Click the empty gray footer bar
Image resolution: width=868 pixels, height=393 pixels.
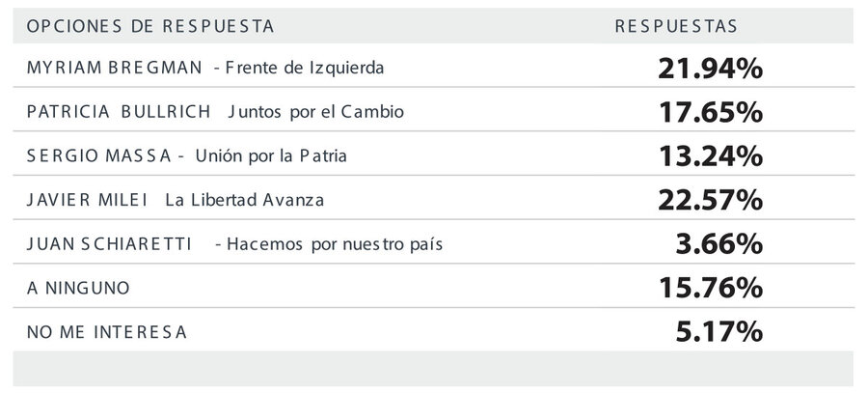(433, 369)
